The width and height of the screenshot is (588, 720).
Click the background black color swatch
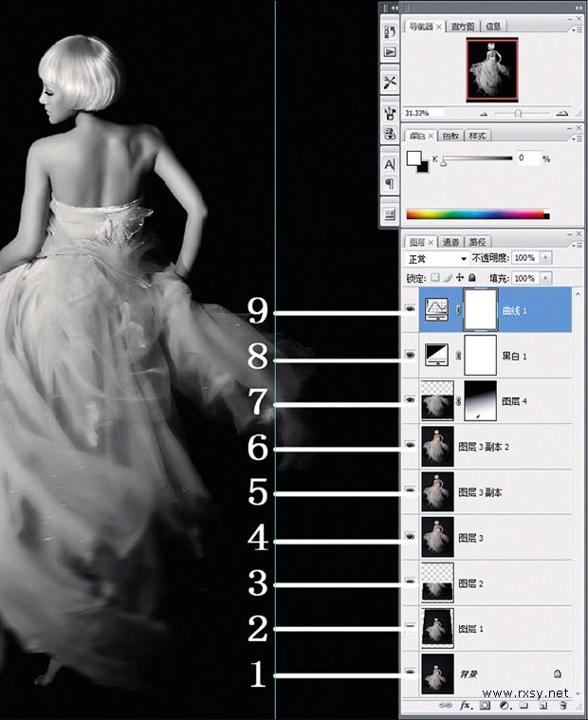click(425, 168)
